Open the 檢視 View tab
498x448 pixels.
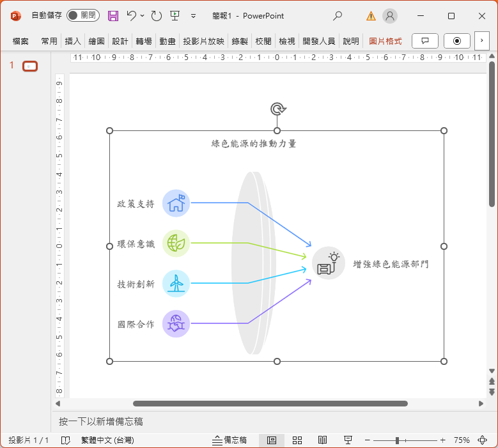(x=287, y=42)
